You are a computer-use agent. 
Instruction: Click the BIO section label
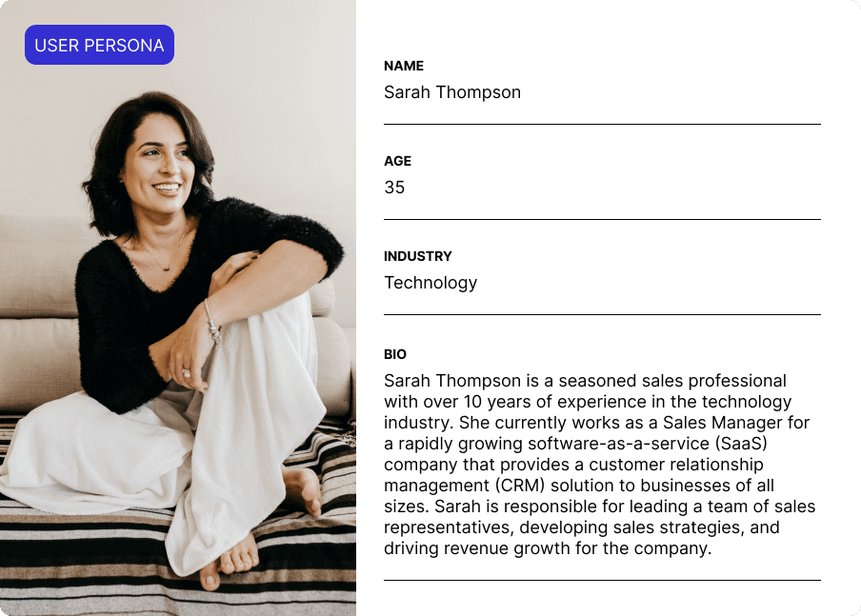pyautogui.click(x=395, y=354)
